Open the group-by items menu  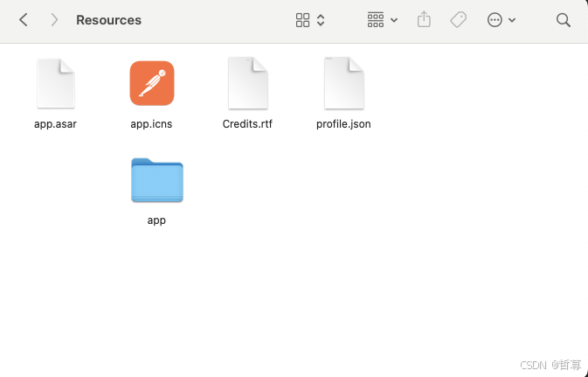pyautogui.click(x=382, y=20)
